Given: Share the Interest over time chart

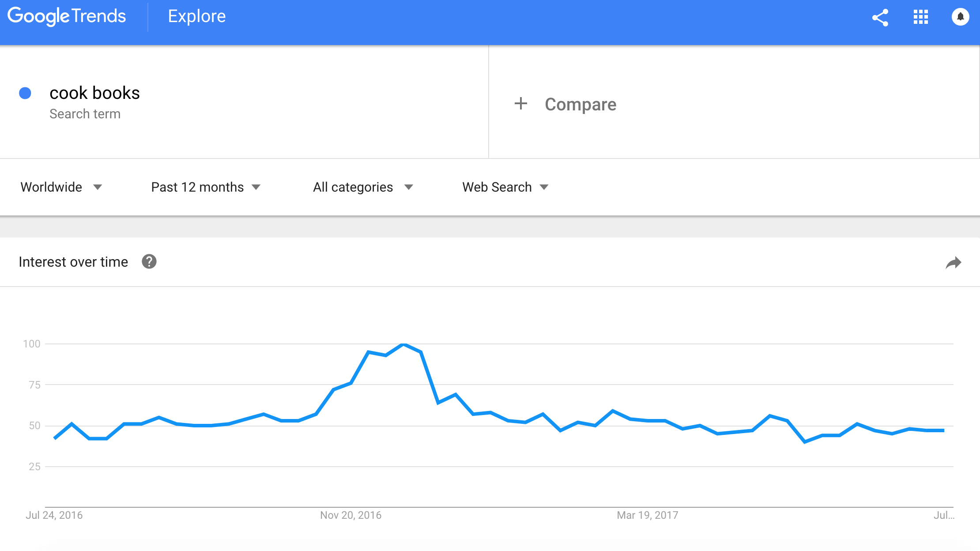Looking at the screenshot, I should [954, 263].
